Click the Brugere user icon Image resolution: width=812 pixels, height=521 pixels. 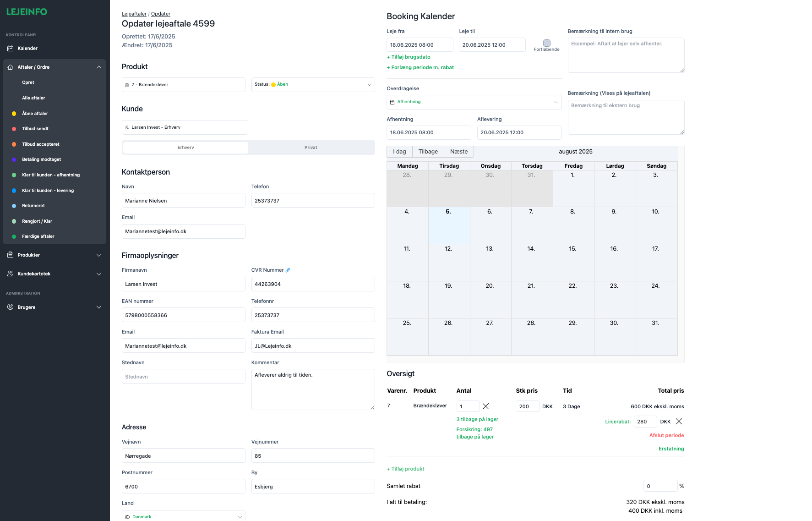10,307
